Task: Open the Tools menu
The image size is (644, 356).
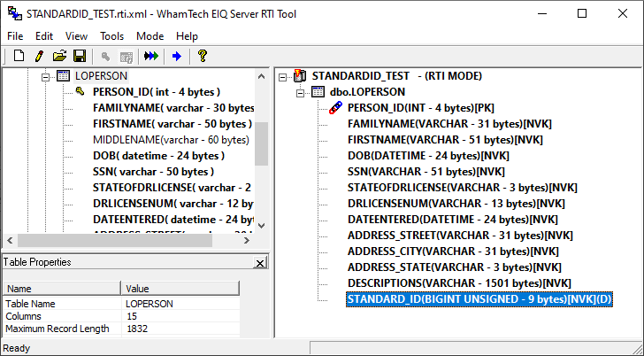Action: click(111, 36)
